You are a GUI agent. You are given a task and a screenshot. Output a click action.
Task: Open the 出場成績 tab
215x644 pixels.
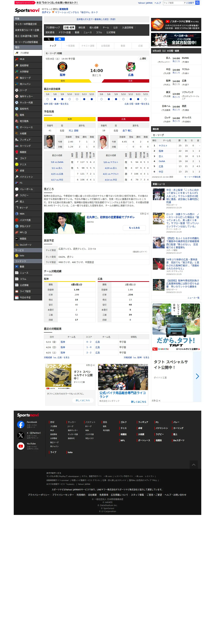[x=105, y=46]
